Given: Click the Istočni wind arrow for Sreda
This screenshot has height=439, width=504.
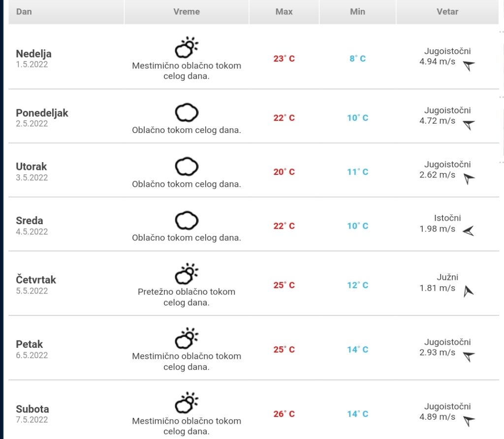Looking at the screenshot, I should pyautogui.click(x=469, y=231).
